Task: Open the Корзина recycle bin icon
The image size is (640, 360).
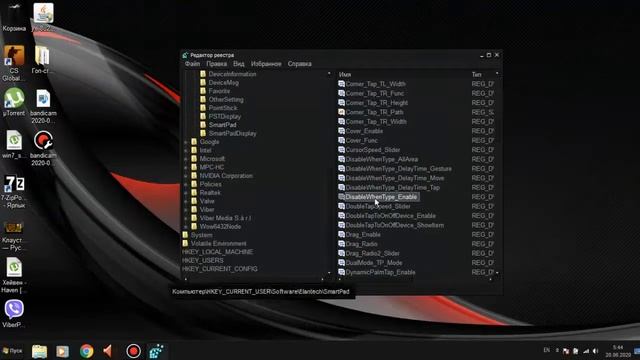Action: point(14,17)
